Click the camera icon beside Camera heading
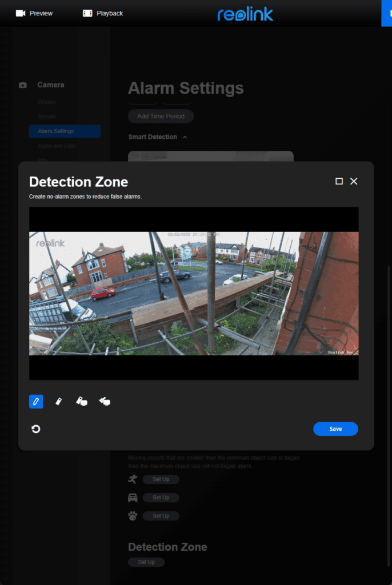Viewport: 392px width, 585px height. (x=23, y=85)
